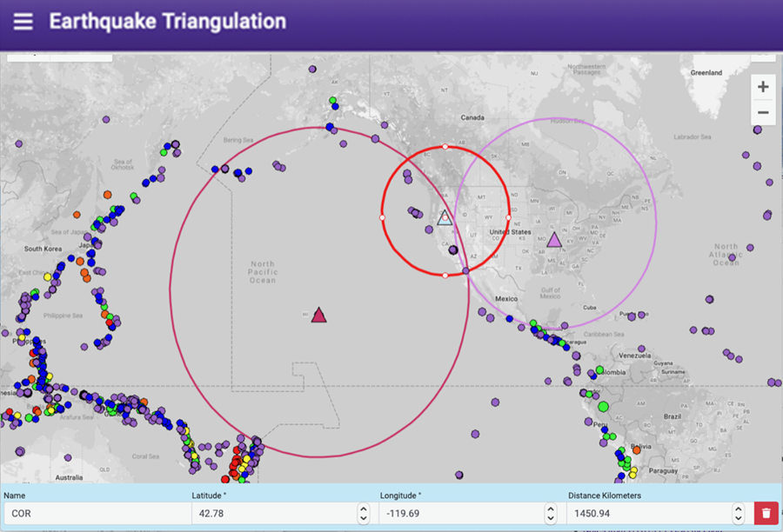Adjust the Longitude stepper arrows
The width and height of the screenshot is (783, 532).
coord(551,514)
